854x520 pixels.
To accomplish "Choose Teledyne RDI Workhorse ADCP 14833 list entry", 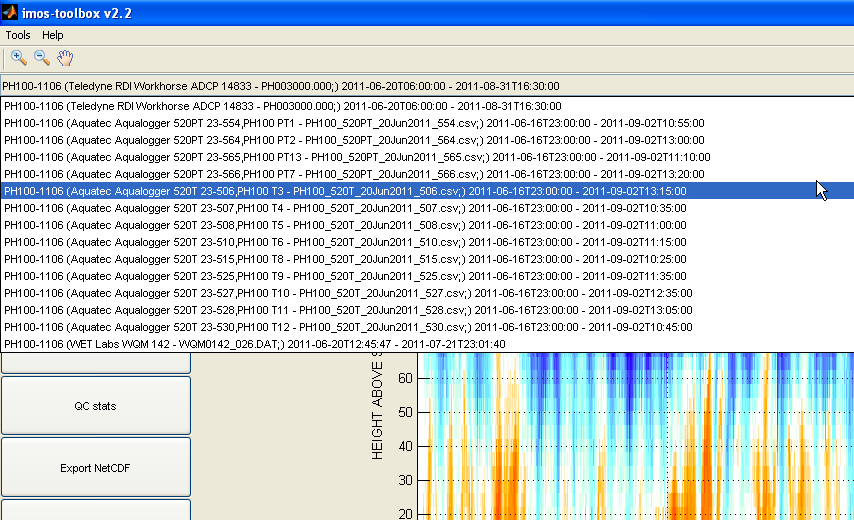I will pos(427,106).
